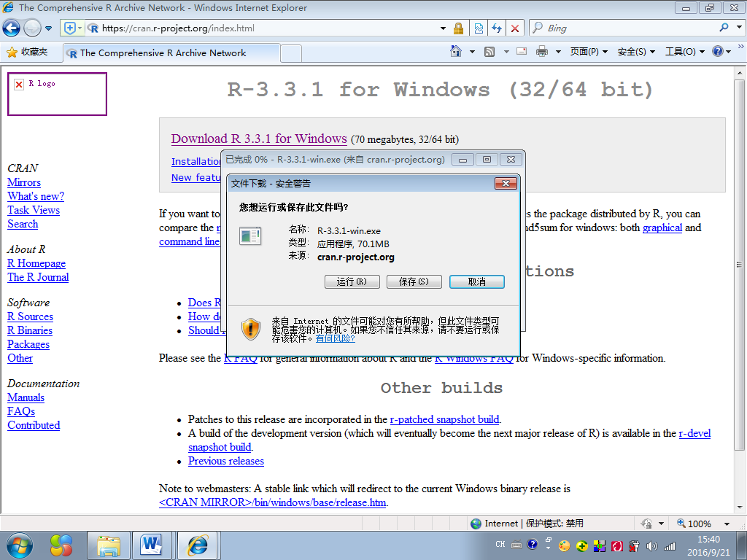Click the security lock icon
The image size is (747, 560).
pos(458,28)
